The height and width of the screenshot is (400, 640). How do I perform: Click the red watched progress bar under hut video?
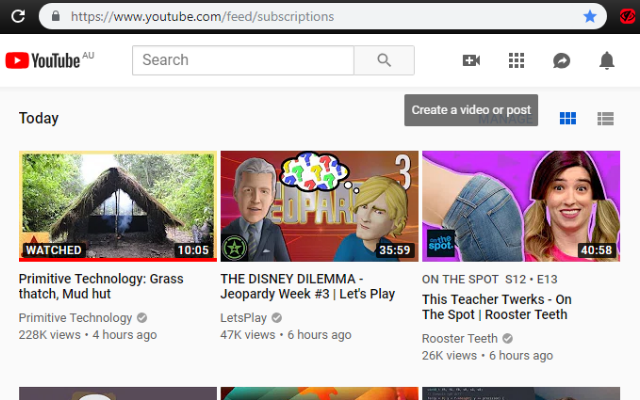click(x=118, y=260)
